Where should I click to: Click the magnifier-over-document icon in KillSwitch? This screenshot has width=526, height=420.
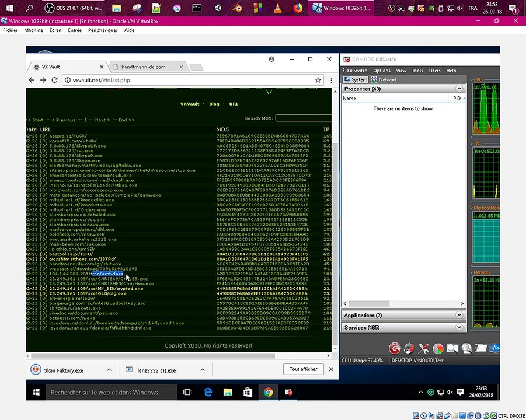[466, 348]
